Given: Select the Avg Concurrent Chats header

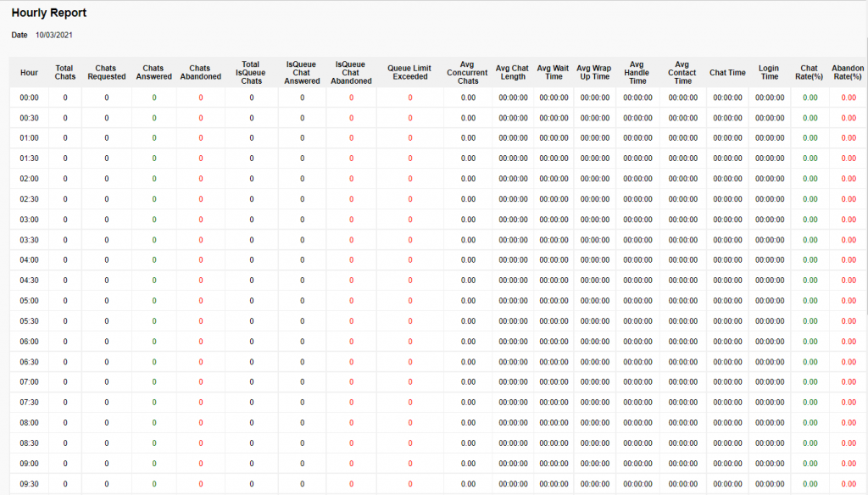Looking at the screenshot, I should tap(468, 73).
